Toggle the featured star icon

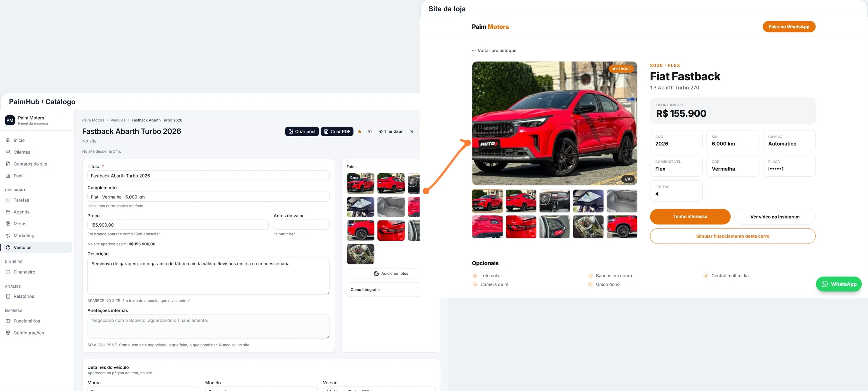click(x=360, y=131)
